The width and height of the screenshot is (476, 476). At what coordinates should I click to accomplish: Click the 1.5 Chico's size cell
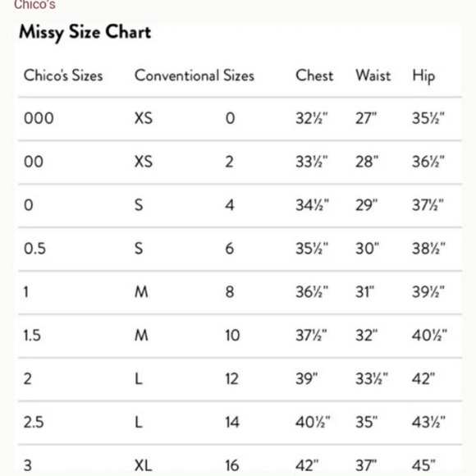point(32,336)
